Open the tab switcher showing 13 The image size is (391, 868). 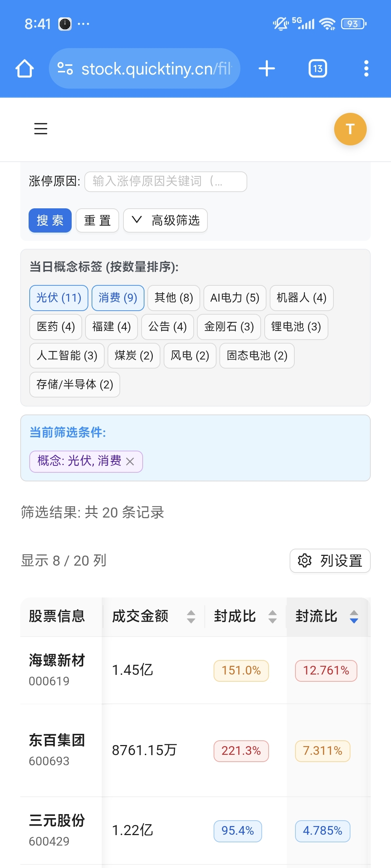point(318,69)
